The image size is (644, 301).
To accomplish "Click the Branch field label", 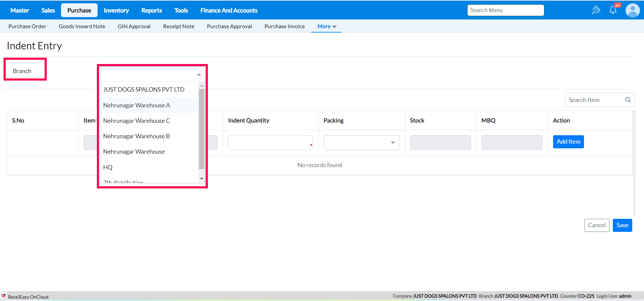I will pos(22,71).
